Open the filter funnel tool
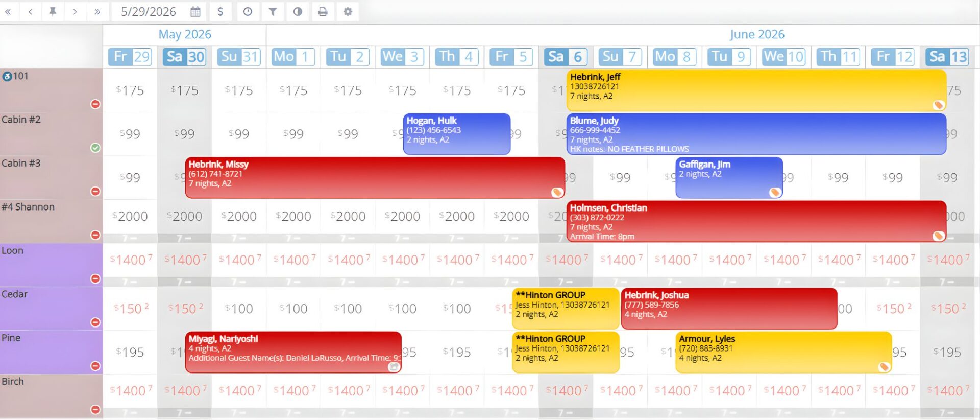This screenshot has height=420, width=980. click(273, 11)
